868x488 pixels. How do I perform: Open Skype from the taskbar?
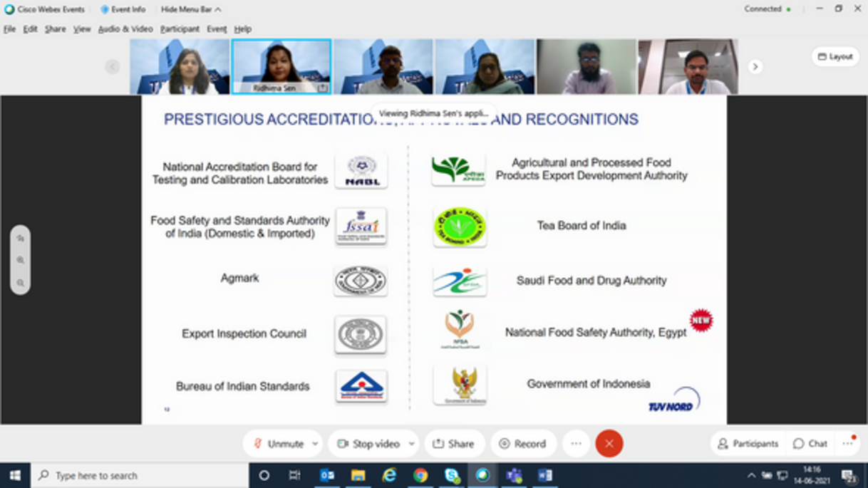pos(452,475)
